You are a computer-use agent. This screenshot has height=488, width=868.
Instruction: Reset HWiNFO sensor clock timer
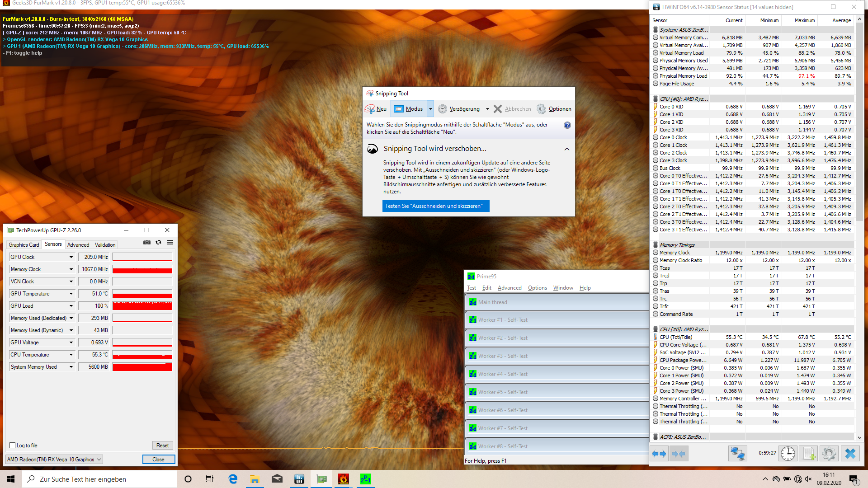pos(788,454)
